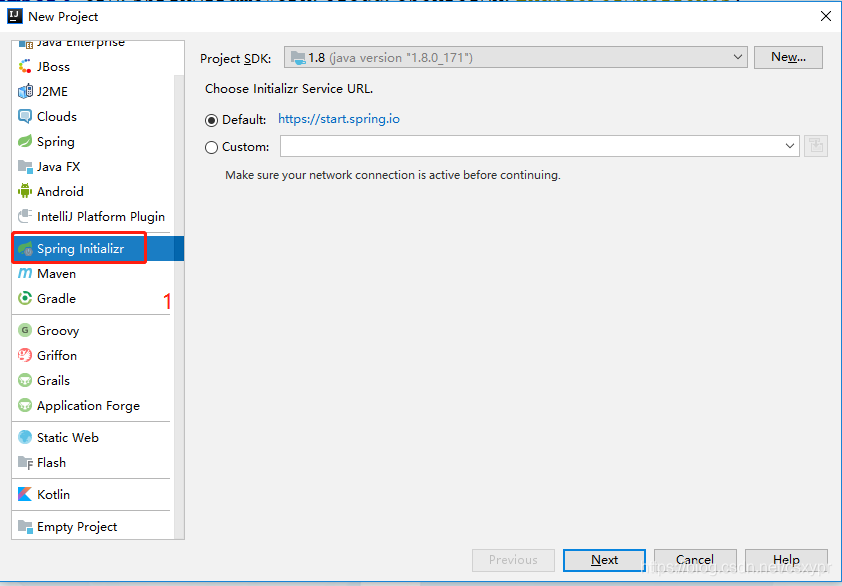Click the Previous button
This screenshot has width=842, height=586.
(x=513, y=560)
